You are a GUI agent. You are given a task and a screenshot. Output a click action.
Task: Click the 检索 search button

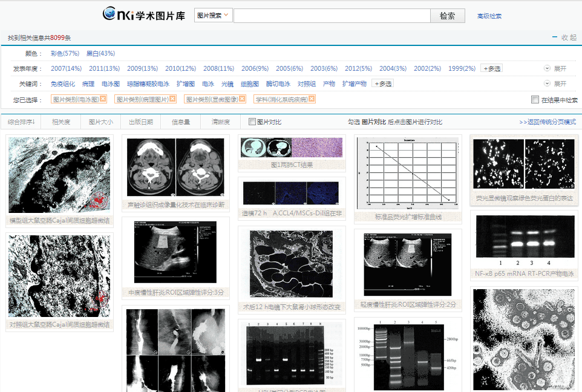447,16
